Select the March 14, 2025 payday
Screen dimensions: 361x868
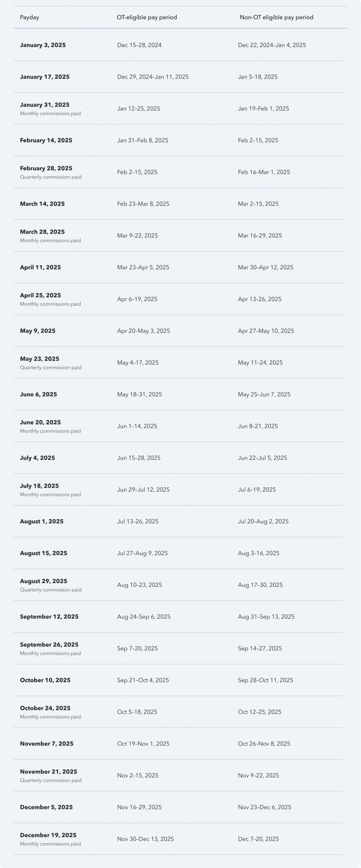tap(42, 204)
